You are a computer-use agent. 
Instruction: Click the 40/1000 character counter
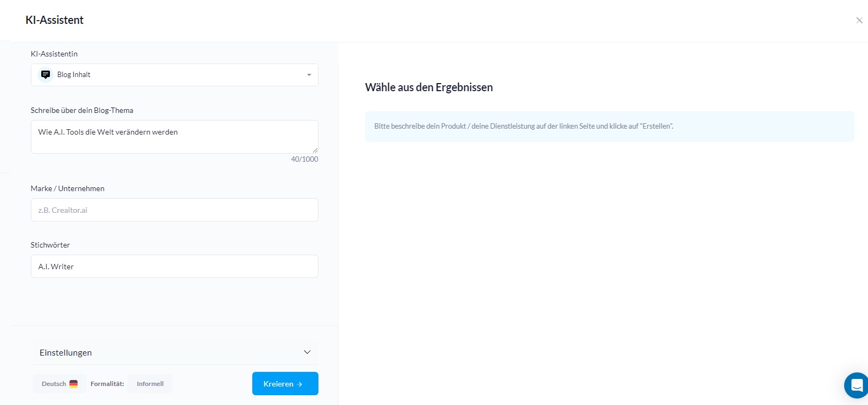tap(304, 159)
